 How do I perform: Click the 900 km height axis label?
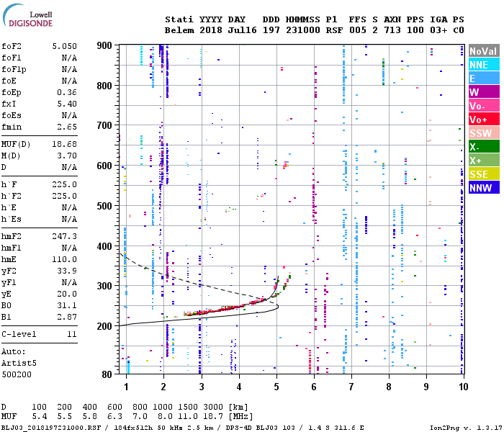pos(104,45)
